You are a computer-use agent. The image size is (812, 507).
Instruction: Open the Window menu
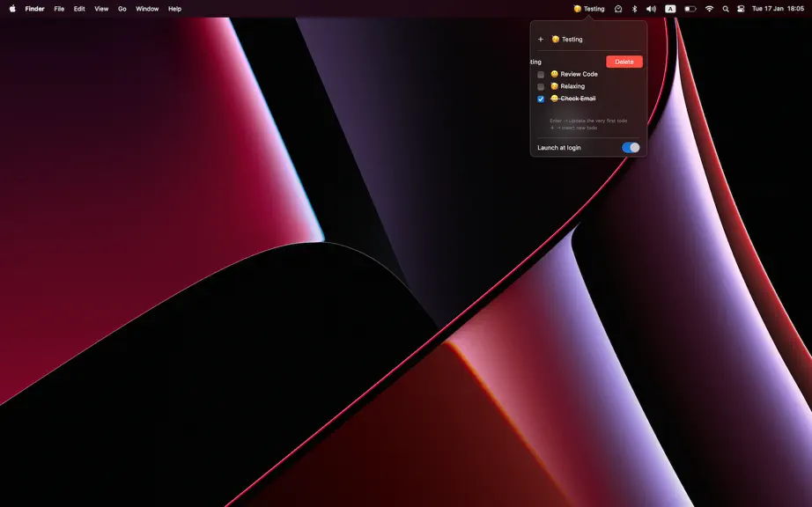click(147, 9)
